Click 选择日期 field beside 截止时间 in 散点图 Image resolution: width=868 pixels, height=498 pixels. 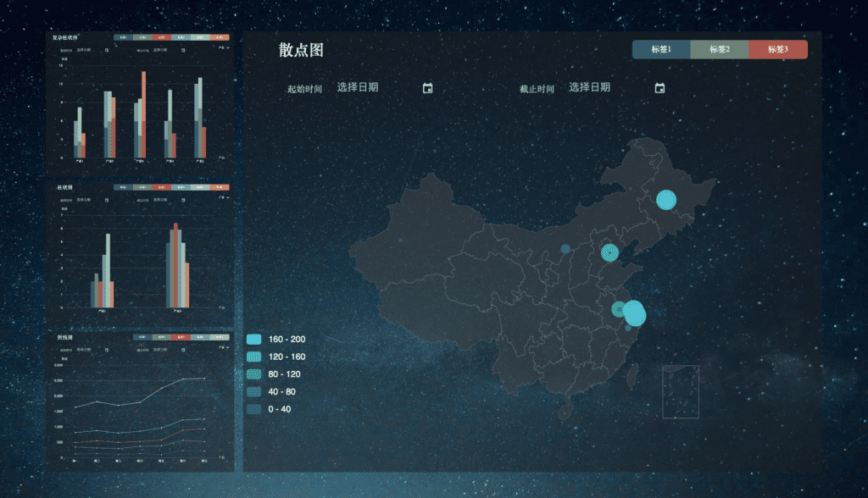click(x=590, y=87)
